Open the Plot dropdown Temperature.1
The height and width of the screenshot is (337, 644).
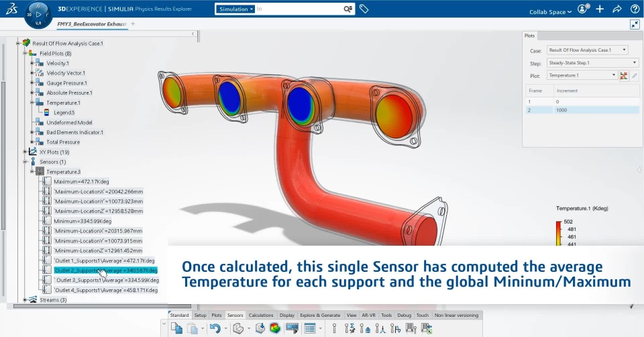point(582,75)
